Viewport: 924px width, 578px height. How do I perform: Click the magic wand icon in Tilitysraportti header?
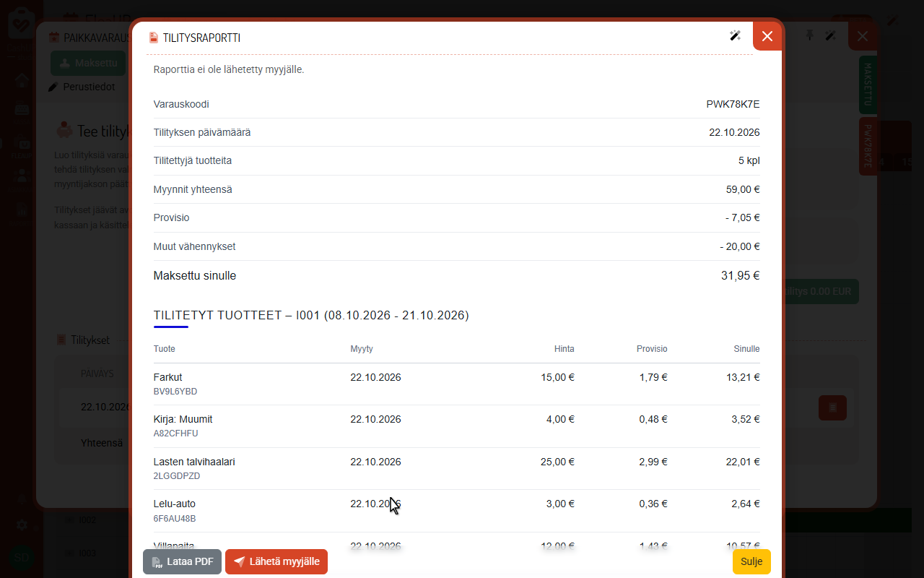(x=735, y=36)
